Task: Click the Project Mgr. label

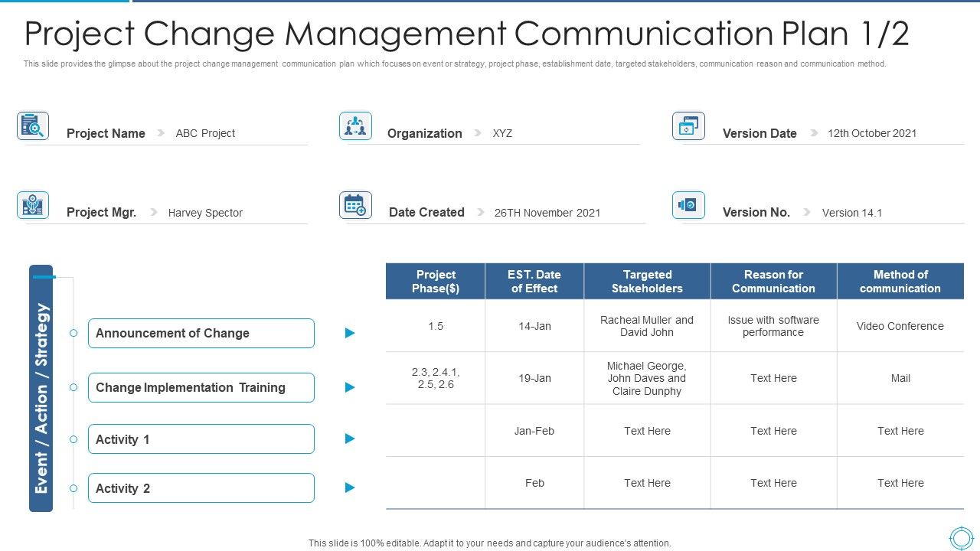Action: click(101, 213)
